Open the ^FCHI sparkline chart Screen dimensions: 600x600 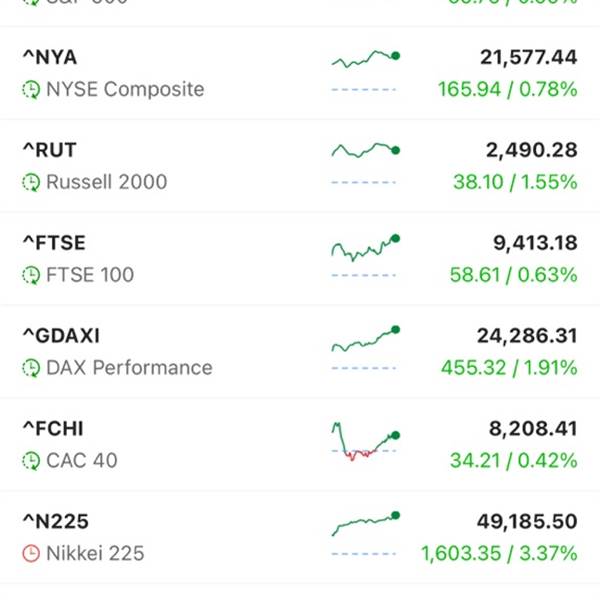click(365, 441)
